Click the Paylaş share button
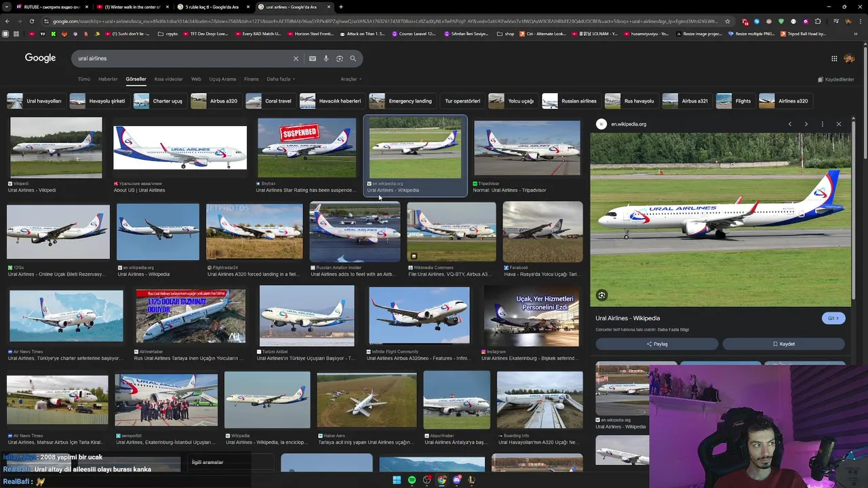 click(657, 344)
